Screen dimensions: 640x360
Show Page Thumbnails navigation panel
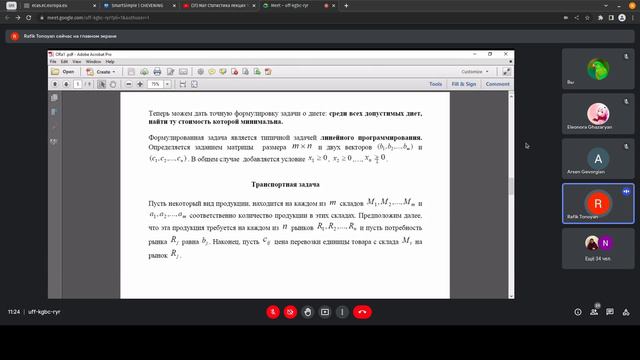(x=54, y=98)
